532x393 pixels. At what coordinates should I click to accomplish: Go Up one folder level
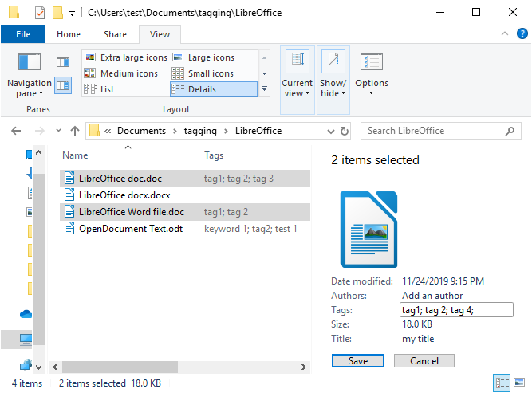[x=75, y=131]
